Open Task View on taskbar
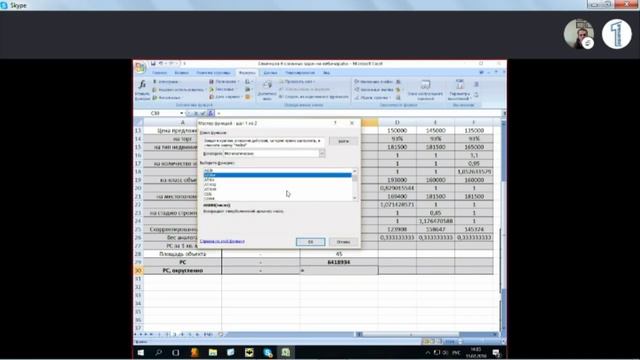The width and height of the screenshot is (640, 360). pos(176,353)
